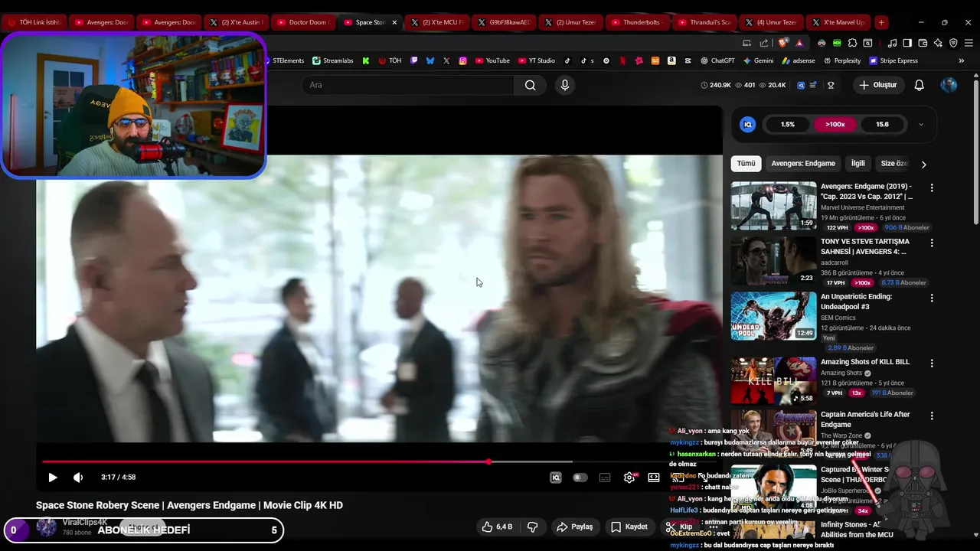The image size is (980, 551).
Task: Open the YT Studio bookmark
Action: 537,60
